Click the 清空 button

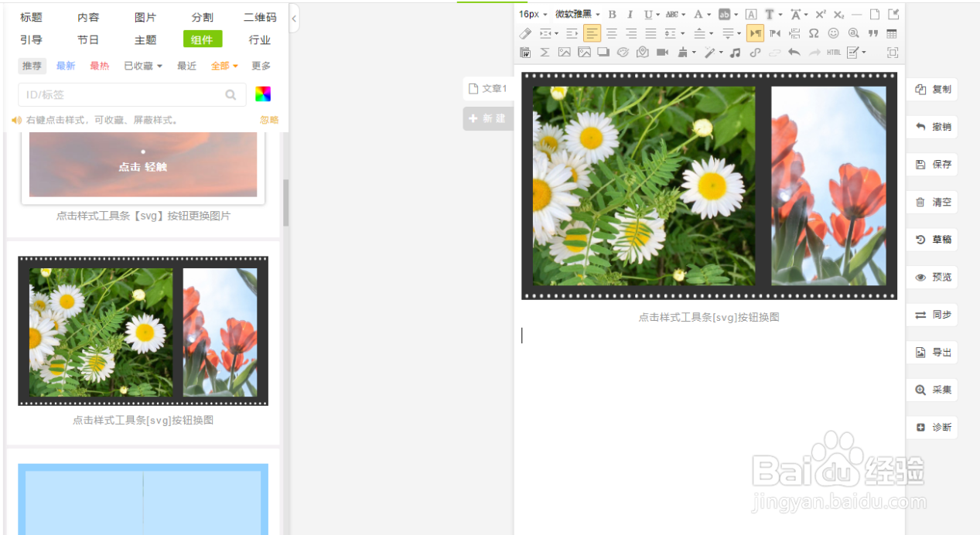pos(932,203)
